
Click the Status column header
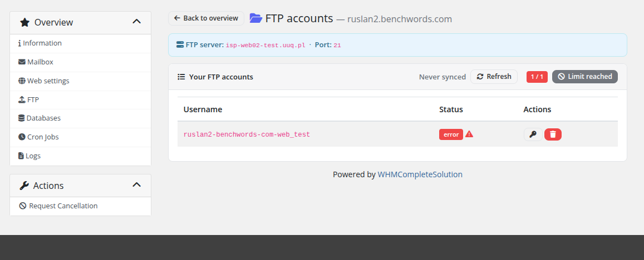point(451,109)
